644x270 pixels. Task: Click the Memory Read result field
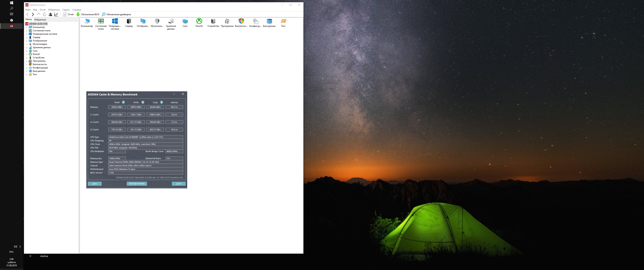117,107
